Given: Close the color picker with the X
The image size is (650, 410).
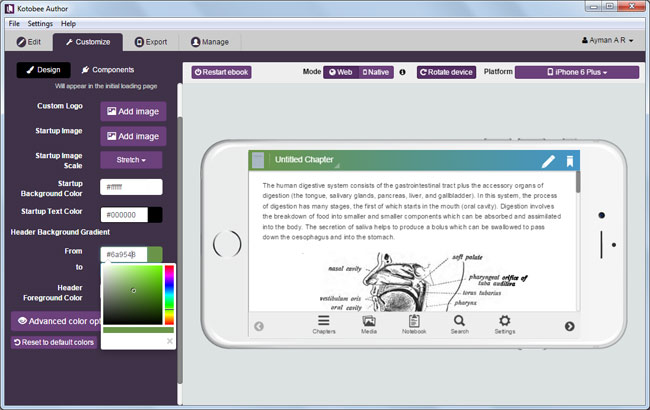Looking at the screenshot, I should [170, 341].
